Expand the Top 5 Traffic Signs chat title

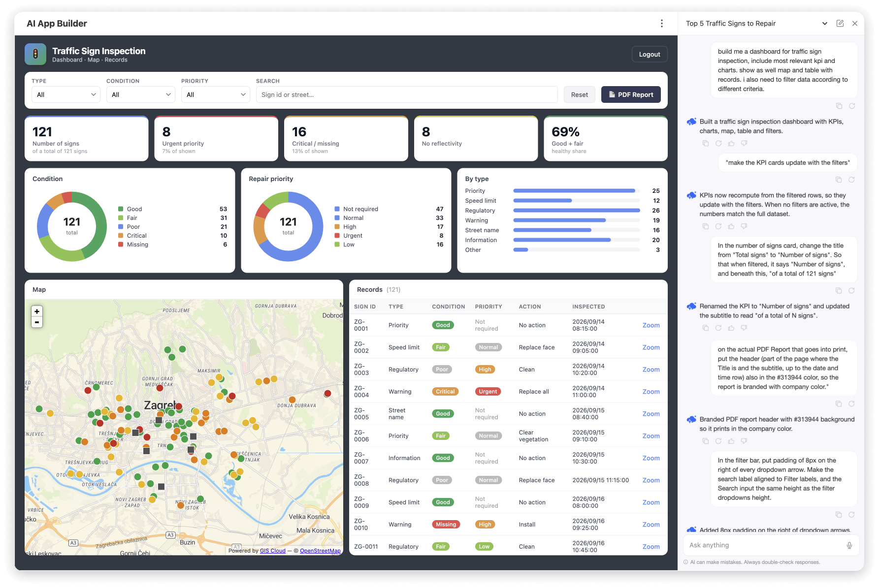tap(825, 24)
